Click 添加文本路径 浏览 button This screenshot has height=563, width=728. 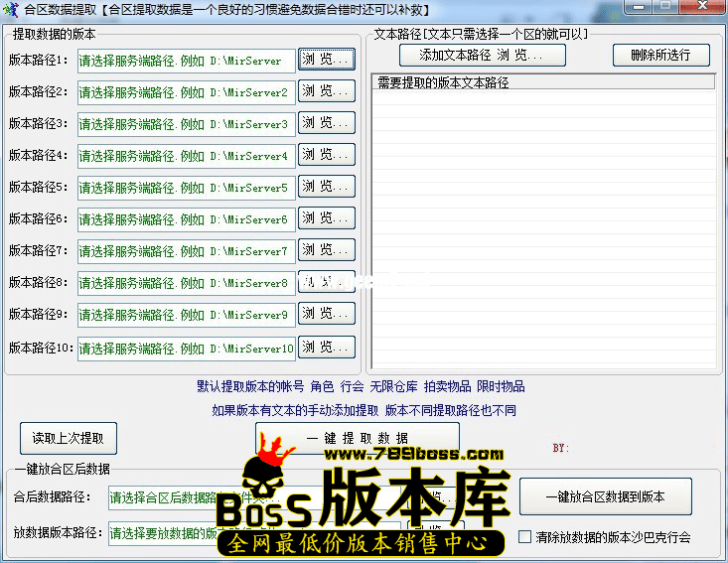click(x=483, y=56)
